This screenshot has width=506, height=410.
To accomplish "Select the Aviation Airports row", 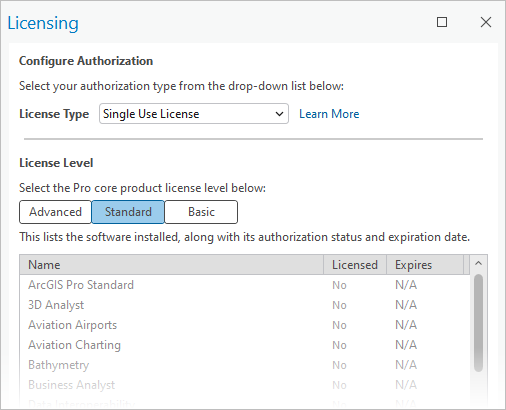I will point(245,325).
